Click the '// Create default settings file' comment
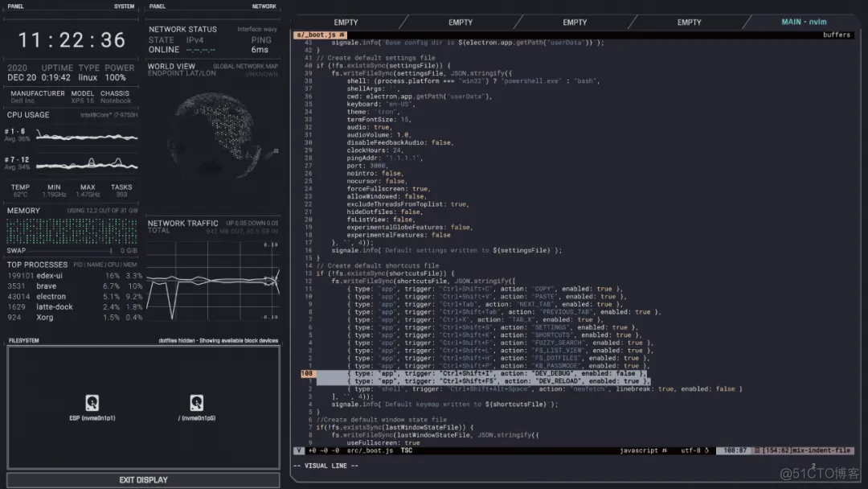The height and width of the screenshot is (489, 868). 376,58
